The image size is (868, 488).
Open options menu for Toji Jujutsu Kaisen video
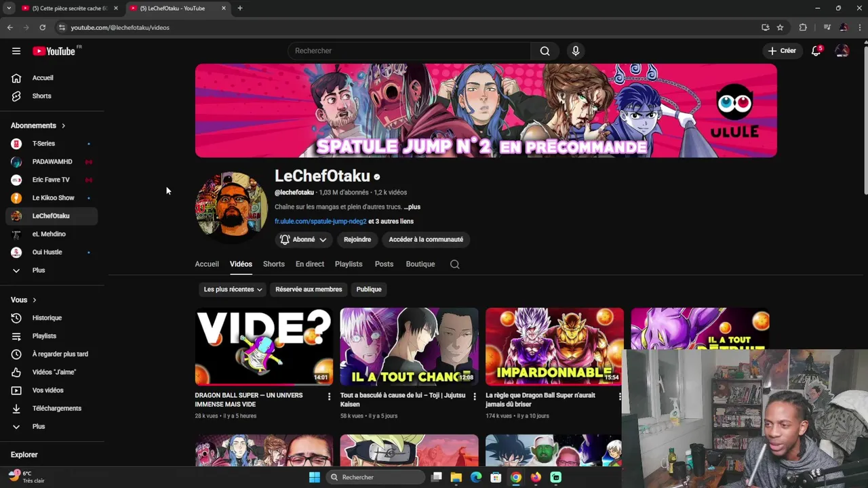(x=475, y=396)
